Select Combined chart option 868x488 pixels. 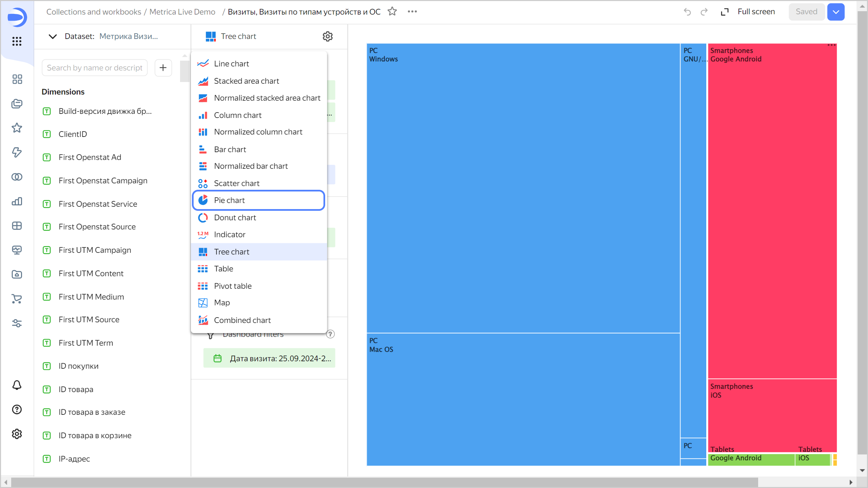pyautogui.click(x=242, y=320)
